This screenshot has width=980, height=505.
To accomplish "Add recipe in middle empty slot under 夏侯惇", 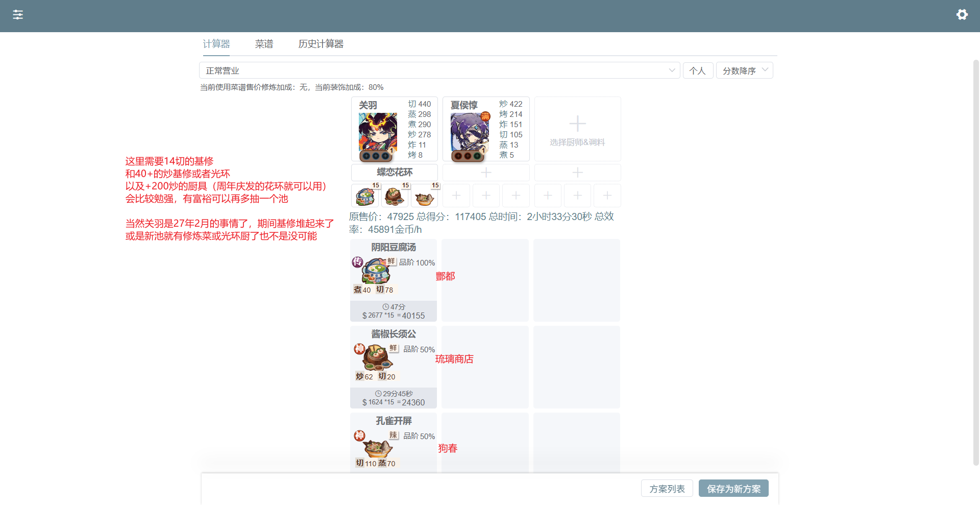I will pyautogui.click(x=486, y=196).
